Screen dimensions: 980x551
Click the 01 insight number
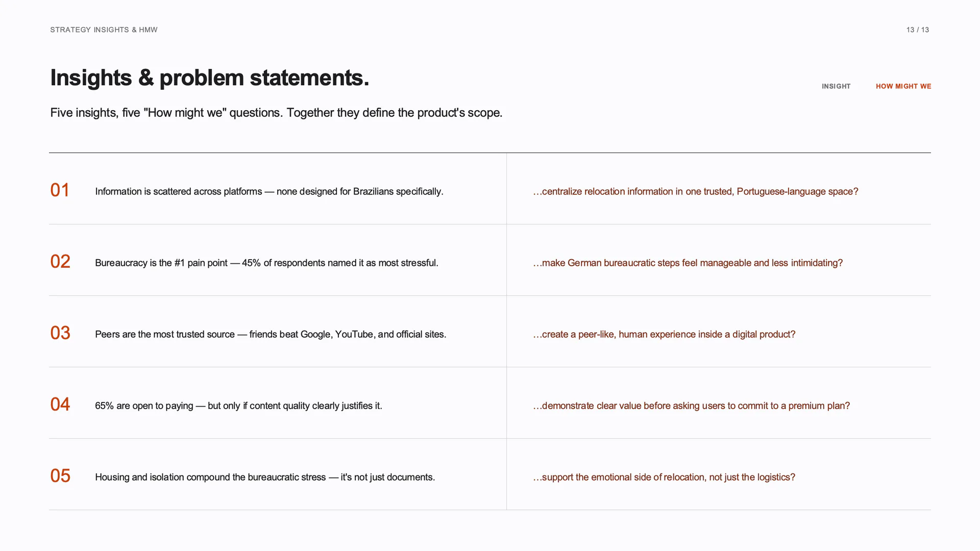tap(60, 190)
